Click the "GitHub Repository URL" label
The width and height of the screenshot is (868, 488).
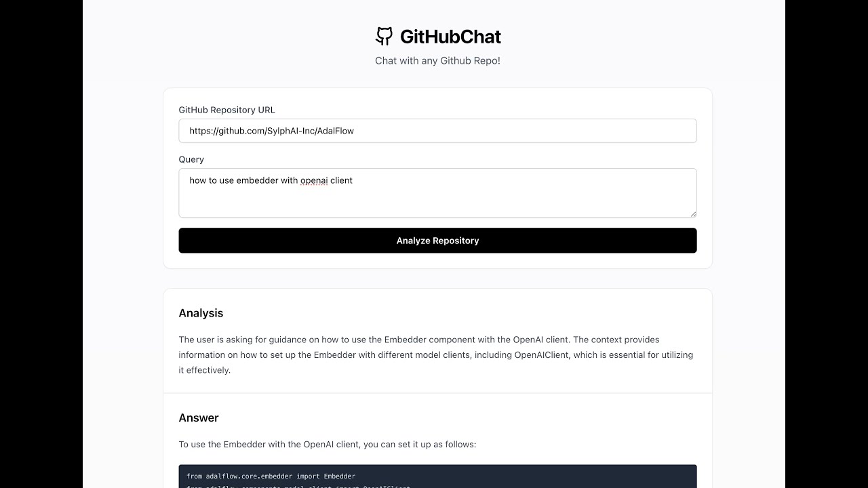point(226,110)
